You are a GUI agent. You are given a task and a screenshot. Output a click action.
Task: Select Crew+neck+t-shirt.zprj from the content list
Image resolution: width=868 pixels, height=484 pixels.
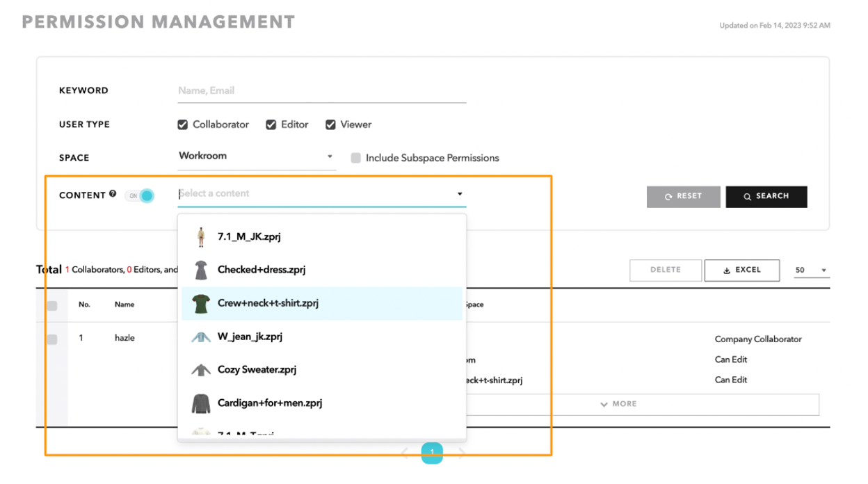point(271,302)
